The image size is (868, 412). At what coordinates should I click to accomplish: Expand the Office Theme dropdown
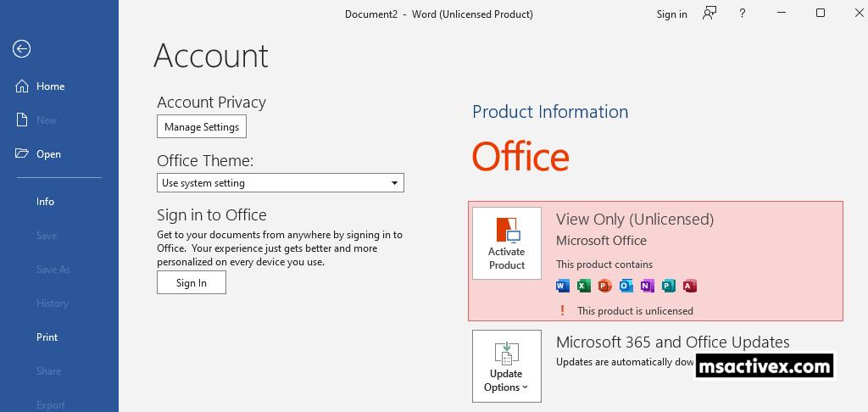pyautogui.click(x=281, y=183)
